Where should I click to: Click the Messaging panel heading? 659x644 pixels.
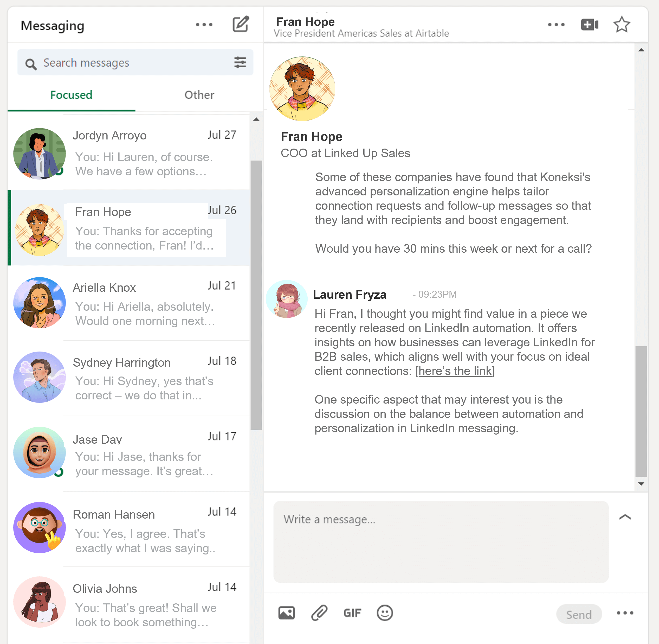coord(53,26)
